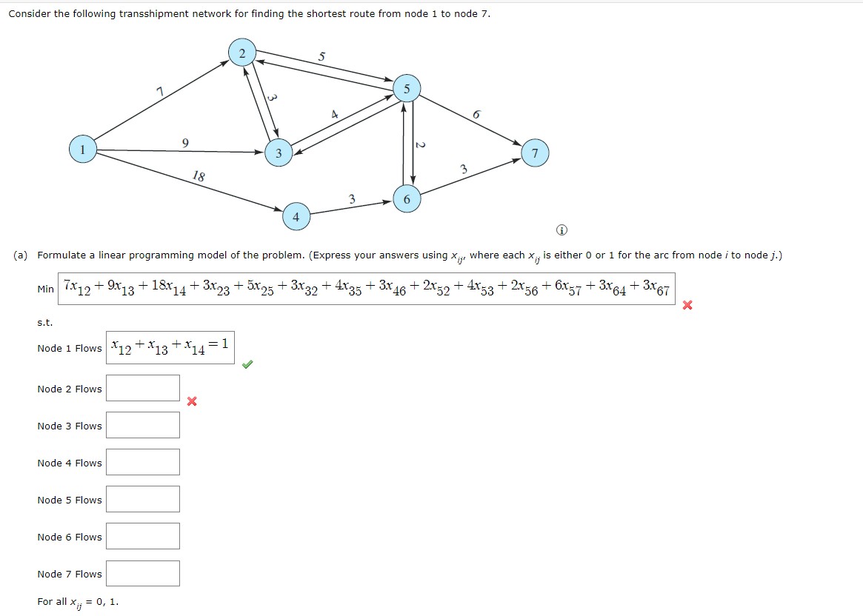This screenshot has height=616, width=863.
Task: Select node 3 in the network diagram
Action: pos(279,154)
